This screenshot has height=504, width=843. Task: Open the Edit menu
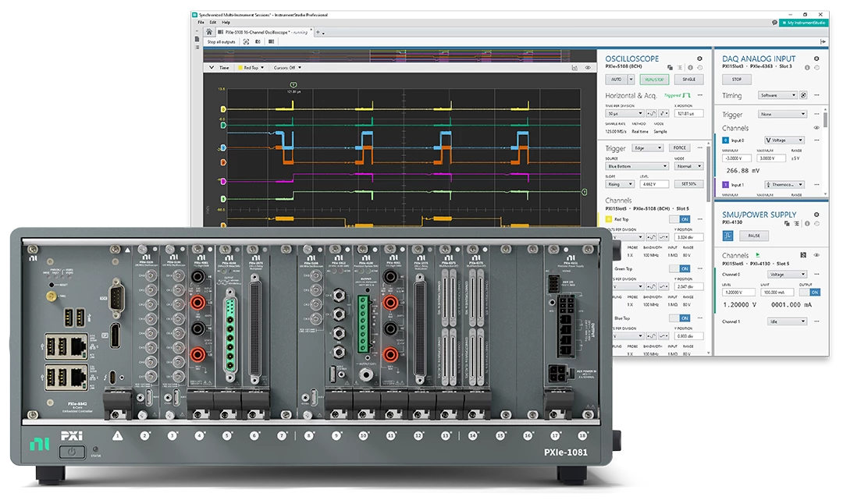[x=213, y=23]
